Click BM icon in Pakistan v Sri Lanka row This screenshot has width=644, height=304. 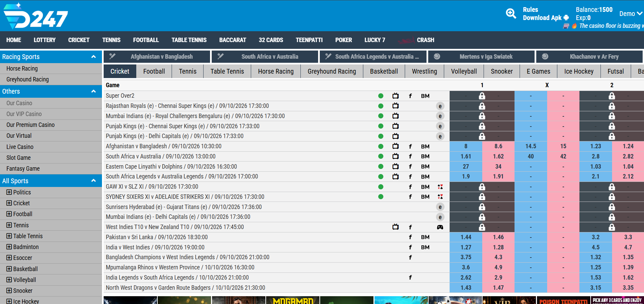pos(425,237)
